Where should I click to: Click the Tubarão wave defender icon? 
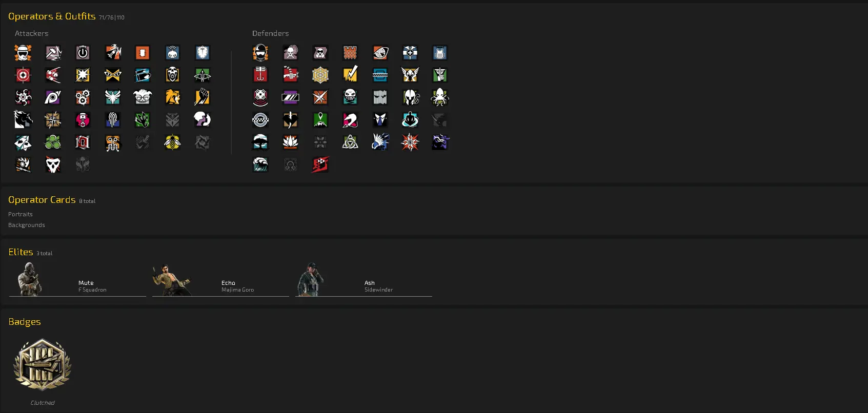pos(260,164)
